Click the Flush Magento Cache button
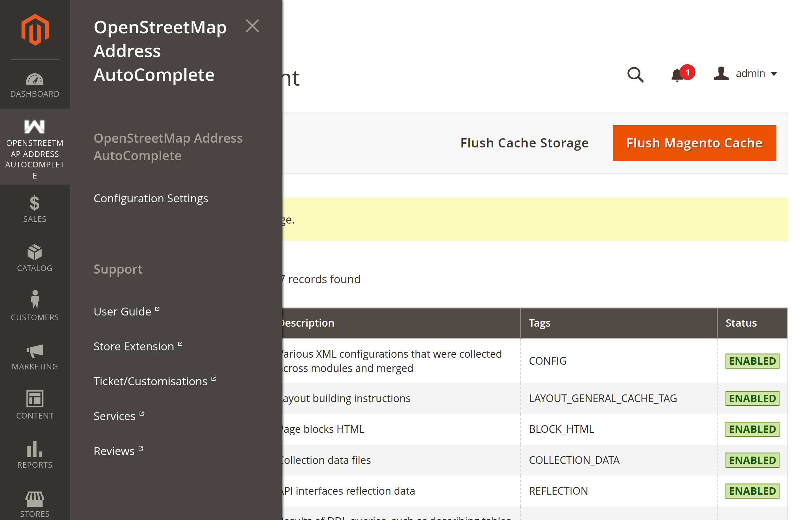812x520 pixels. tap(694, 143)
